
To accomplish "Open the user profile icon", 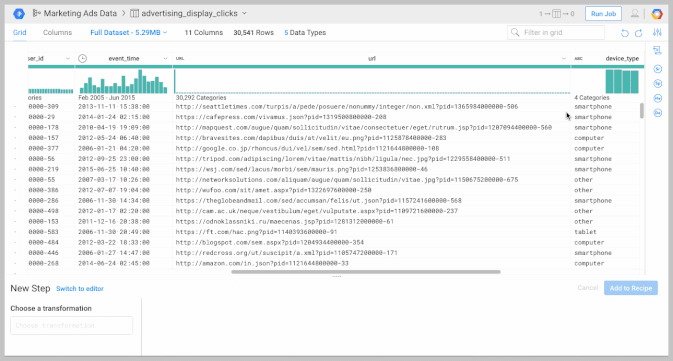I will coord(634,14).
